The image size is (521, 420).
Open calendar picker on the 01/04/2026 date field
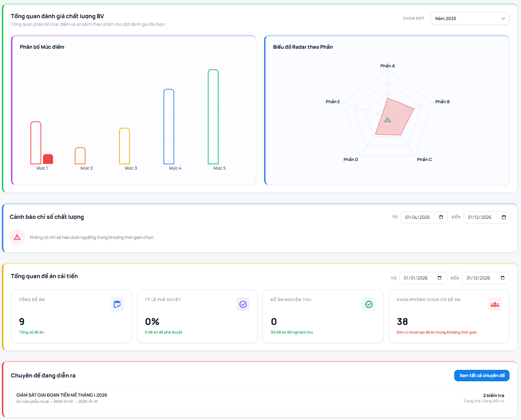[x=441, y=217]
